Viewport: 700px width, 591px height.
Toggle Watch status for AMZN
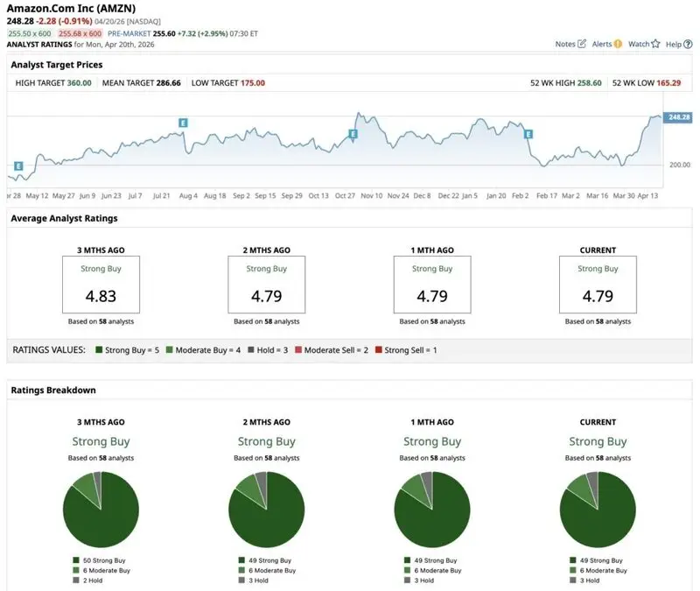point(654,43)
